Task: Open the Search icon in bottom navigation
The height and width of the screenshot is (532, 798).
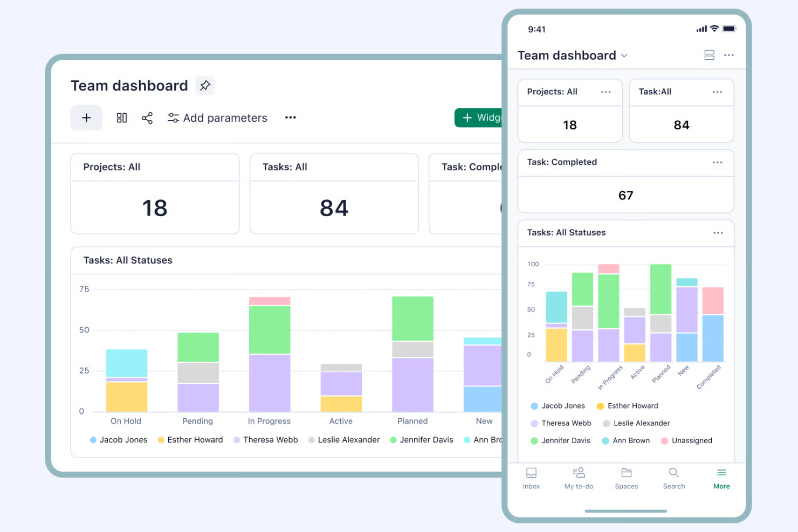Action: pos(673,478)
